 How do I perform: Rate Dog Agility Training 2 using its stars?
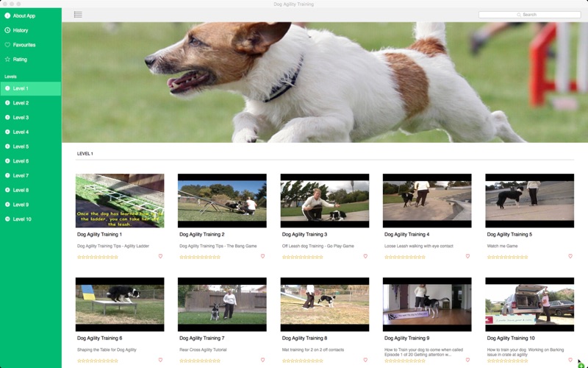[x=200, y=257]
